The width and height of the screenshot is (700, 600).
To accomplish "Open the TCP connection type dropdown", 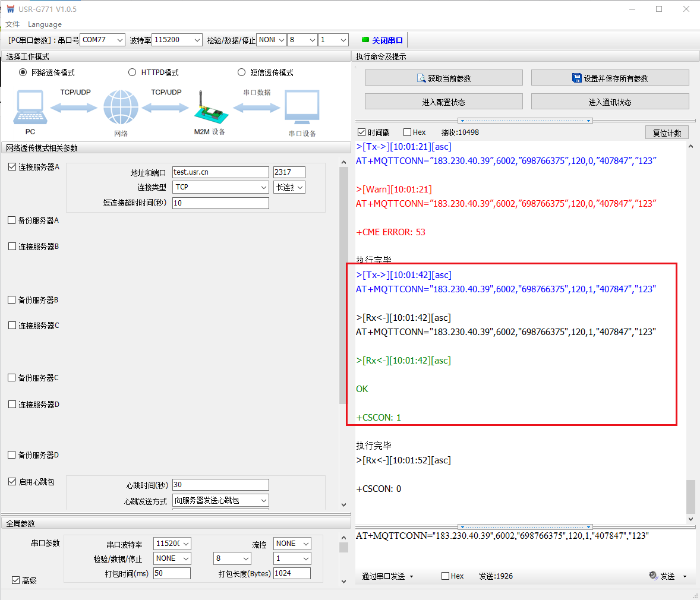I will coord(264,187).
